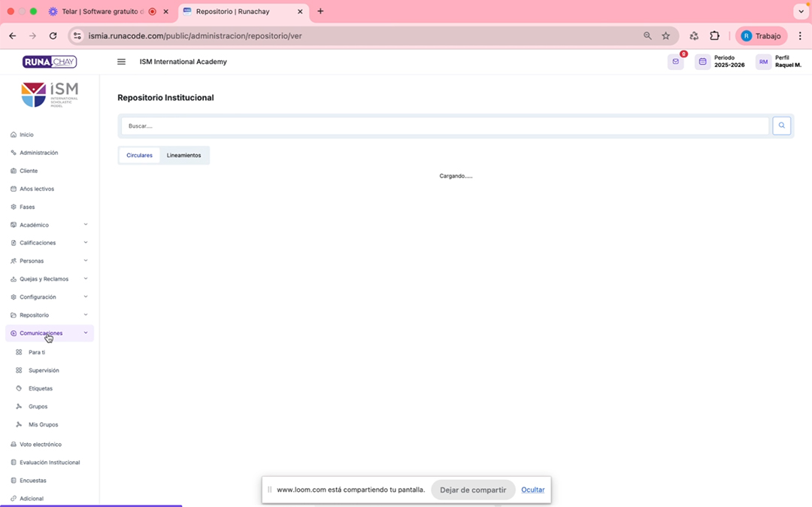Select the Circulares tab
Image resolution: width=812 pixels, height=507 pixels.
pyautogui.click(x=139, y=156)
